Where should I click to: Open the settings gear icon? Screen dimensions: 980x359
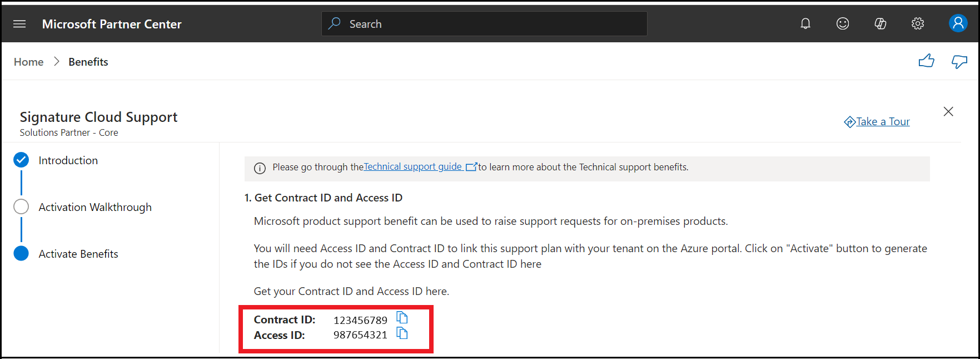[x=918, y=23]
